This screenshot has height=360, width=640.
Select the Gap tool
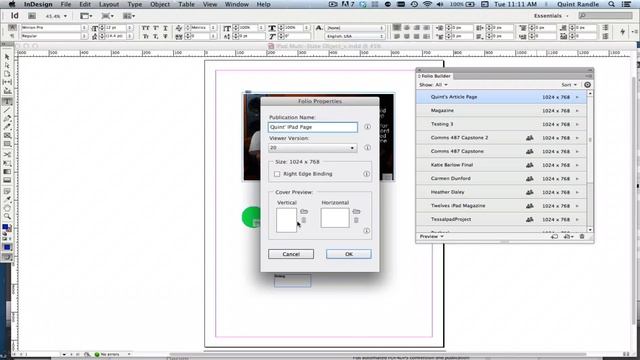tap(7, 82)
